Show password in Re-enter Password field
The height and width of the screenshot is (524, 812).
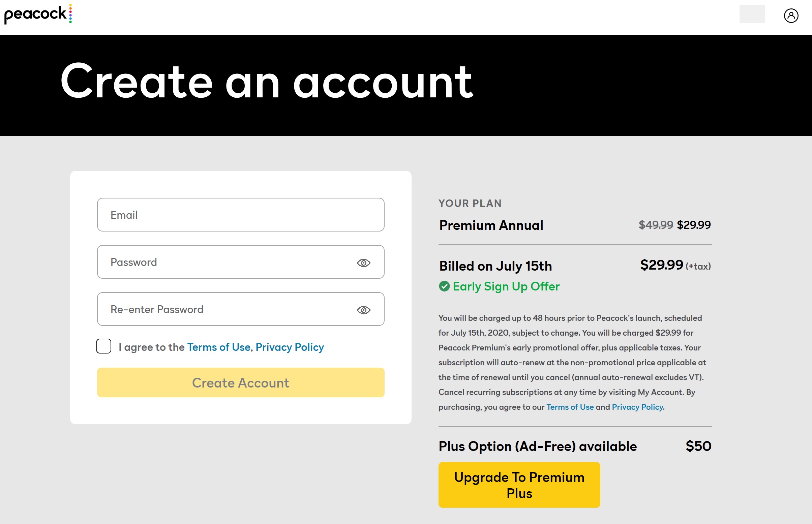pyautogui.click(x=363, y=310)
